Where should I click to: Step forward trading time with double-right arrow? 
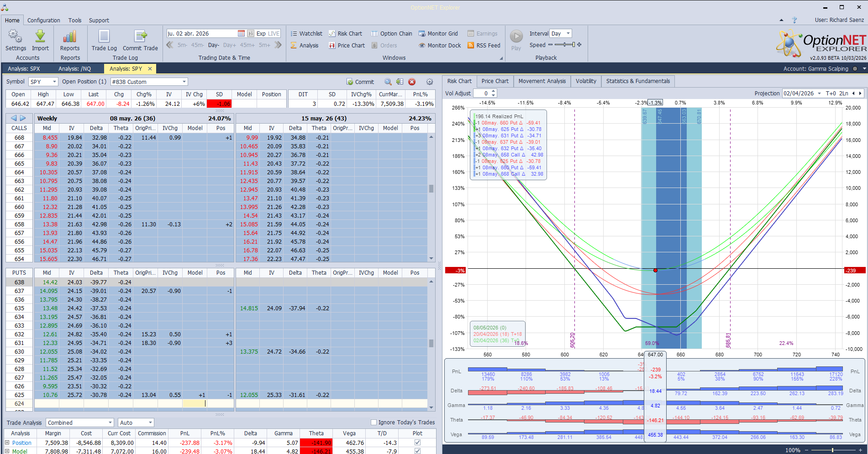(x=278, y=45)
